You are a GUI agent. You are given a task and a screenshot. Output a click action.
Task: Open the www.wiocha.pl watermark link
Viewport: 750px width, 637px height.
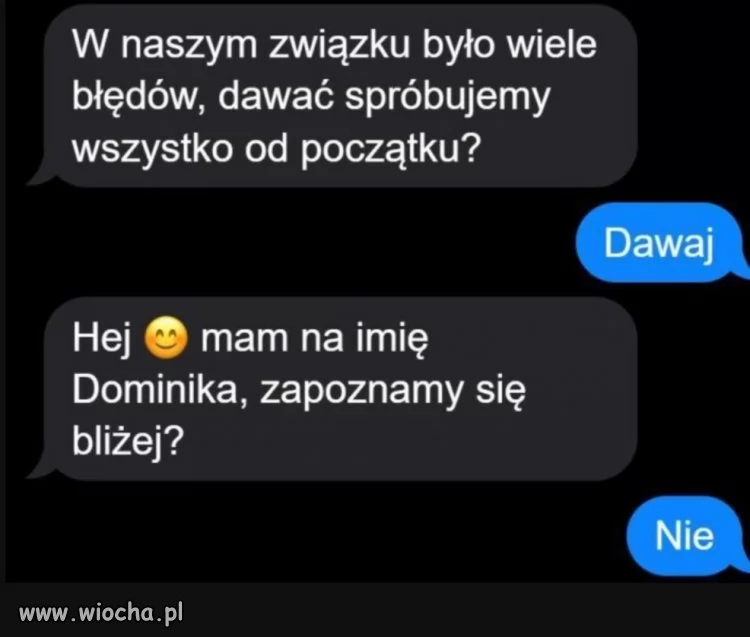101,613
